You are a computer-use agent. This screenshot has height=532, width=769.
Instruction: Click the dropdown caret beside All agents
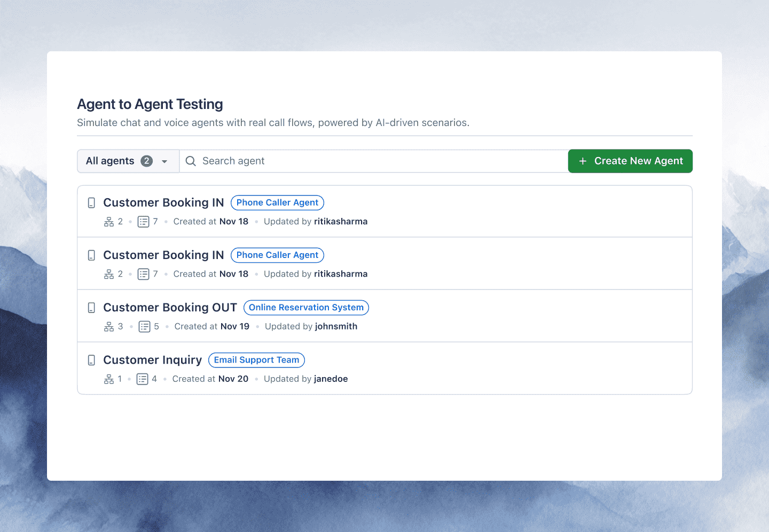(x=164, y=161)
